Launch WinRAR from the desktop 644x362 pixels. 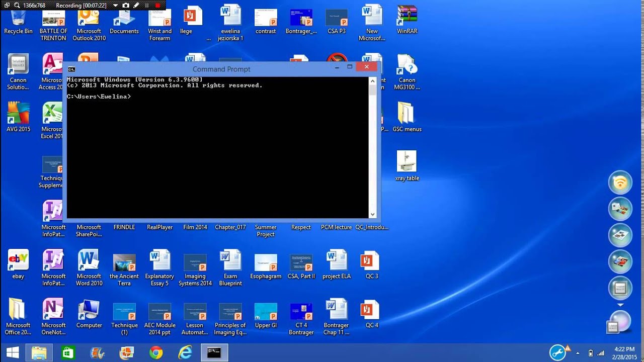pos(407,20)
